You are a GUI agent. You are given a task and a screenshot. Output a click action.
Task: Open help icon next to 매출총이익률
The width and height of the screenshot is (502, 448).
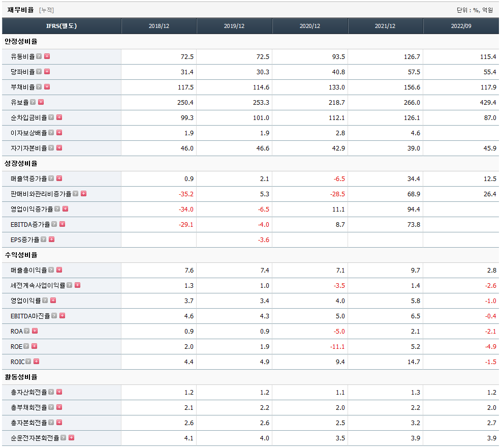(x=51, y=270)
